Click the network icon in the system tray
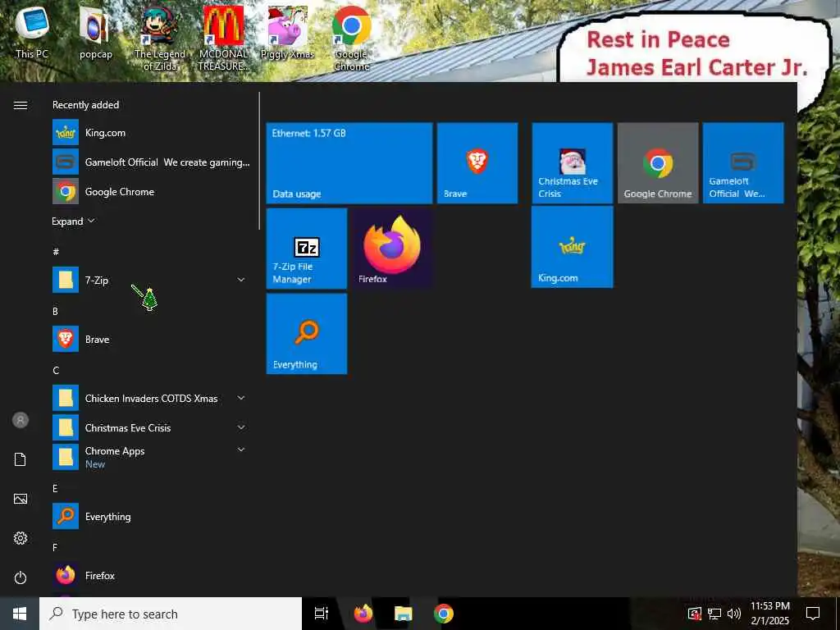Viewport: 840px width, 630px height. (714, 614)
